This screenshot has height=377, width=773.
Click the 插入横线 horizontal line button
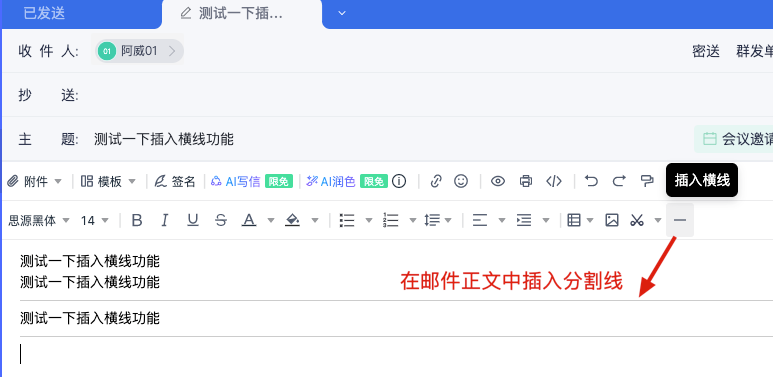tap(680, 220)
